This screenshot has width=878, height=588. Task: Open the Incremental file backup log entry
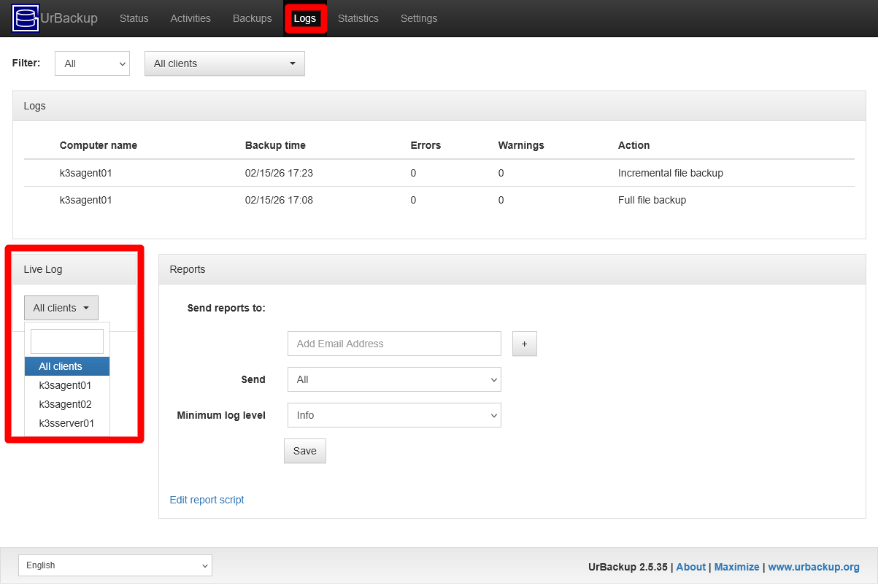[x=670, y=173]
